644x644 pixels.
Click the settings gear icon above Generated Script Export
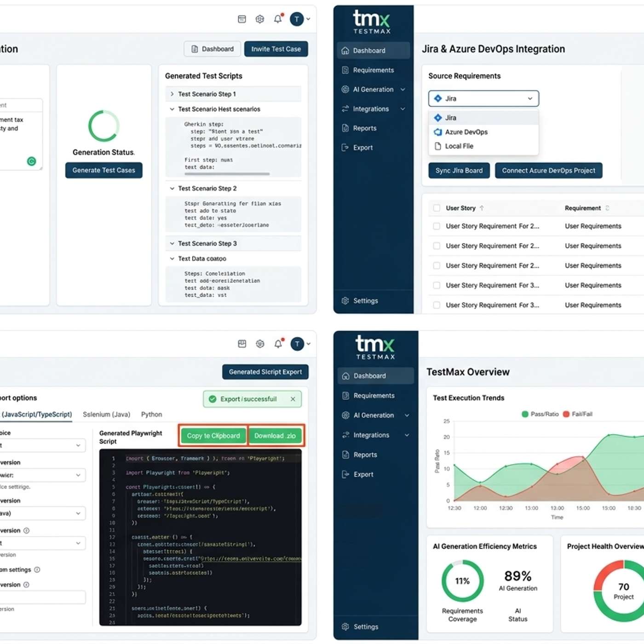pyautogui.click(x=260, y=344)
